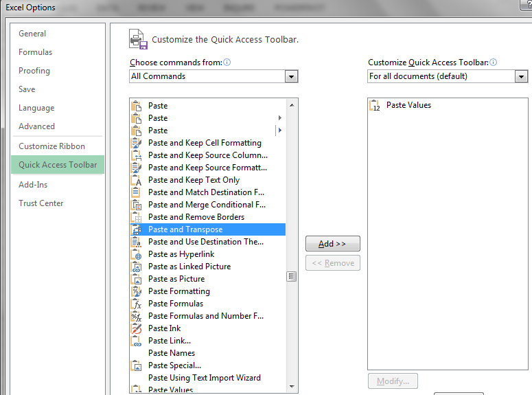Select the Paste and Transpose row text
The height and width of the screenshot is (395, 532).
(x=185, y=229)
